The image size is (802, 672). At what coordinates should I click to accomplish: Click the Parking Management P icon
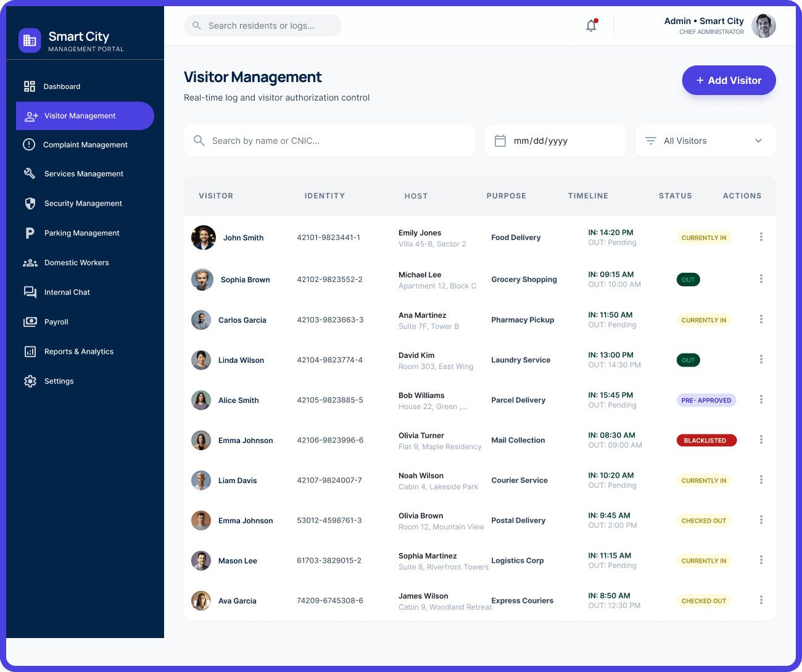30,233
